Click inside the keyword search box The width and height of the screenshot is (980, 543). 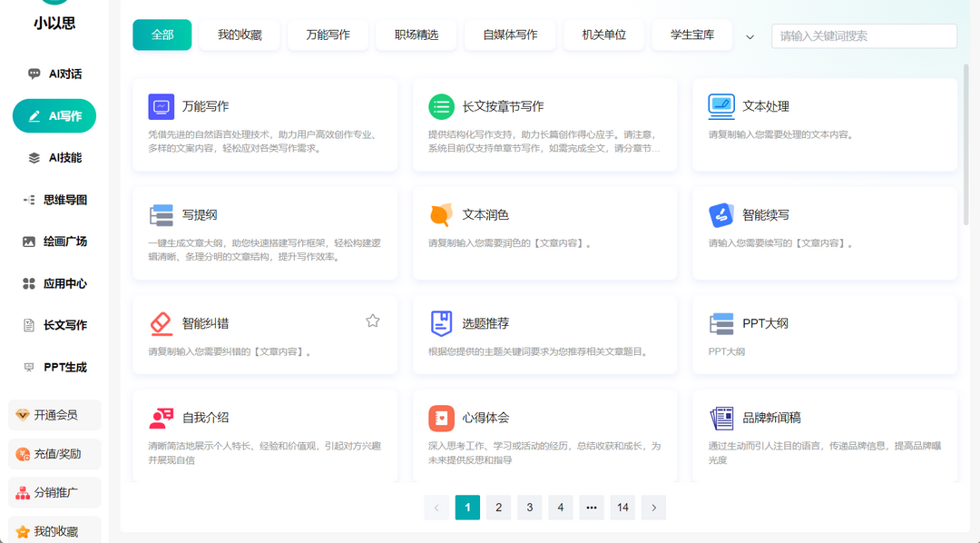[864, 35]
